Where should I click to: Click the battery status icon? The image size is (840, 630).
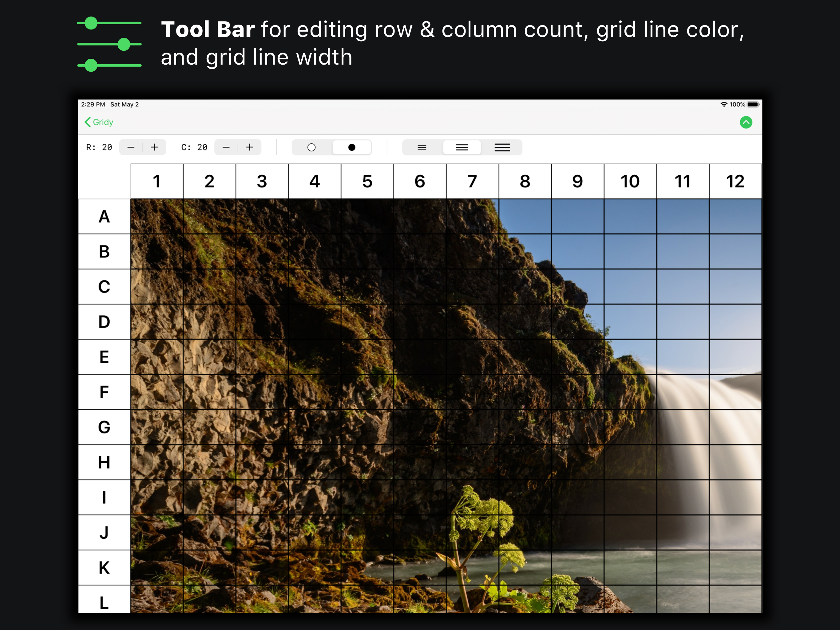(753, 105)
